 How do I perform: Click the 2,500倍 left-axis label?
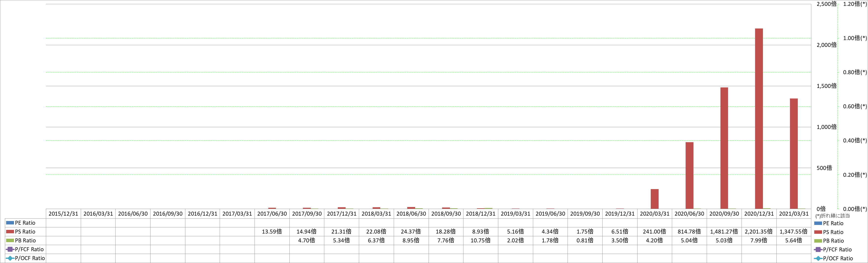827,4
